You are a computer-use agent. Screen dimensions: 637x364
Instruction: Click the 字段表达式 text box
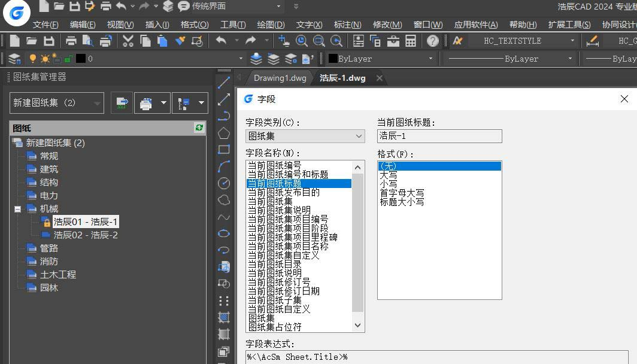[x=436, y=357]
